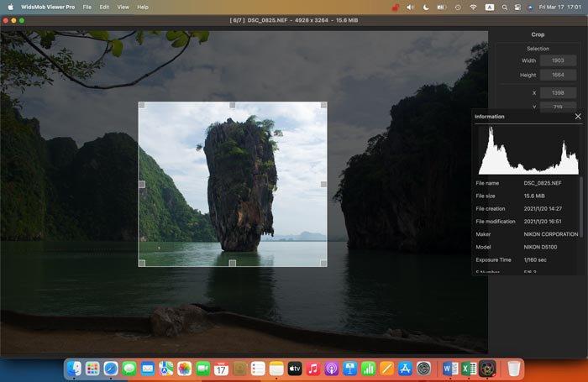Open the sound volume menu
Viewport: 588px width, 382px height.
coord(410,7)
